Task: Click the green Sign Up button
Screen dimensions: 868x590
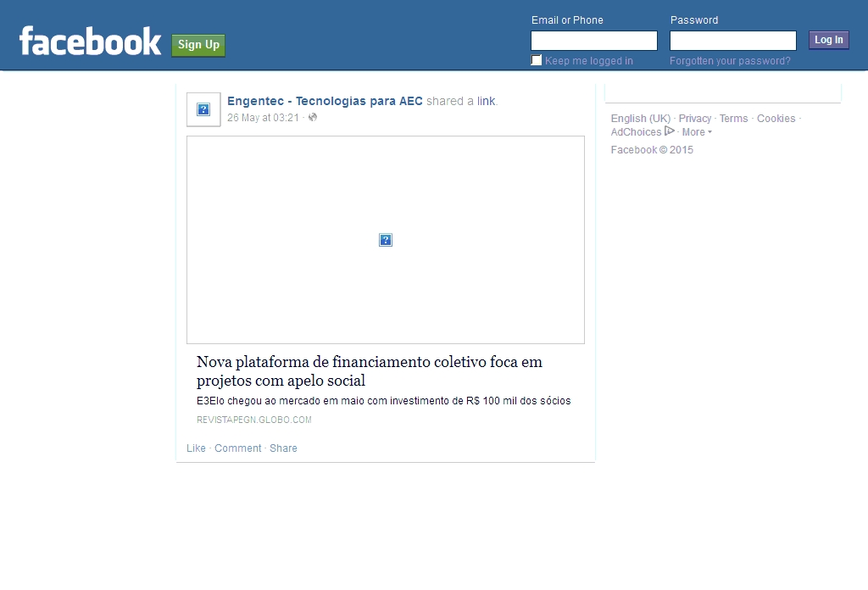Action: coord(198,45)
